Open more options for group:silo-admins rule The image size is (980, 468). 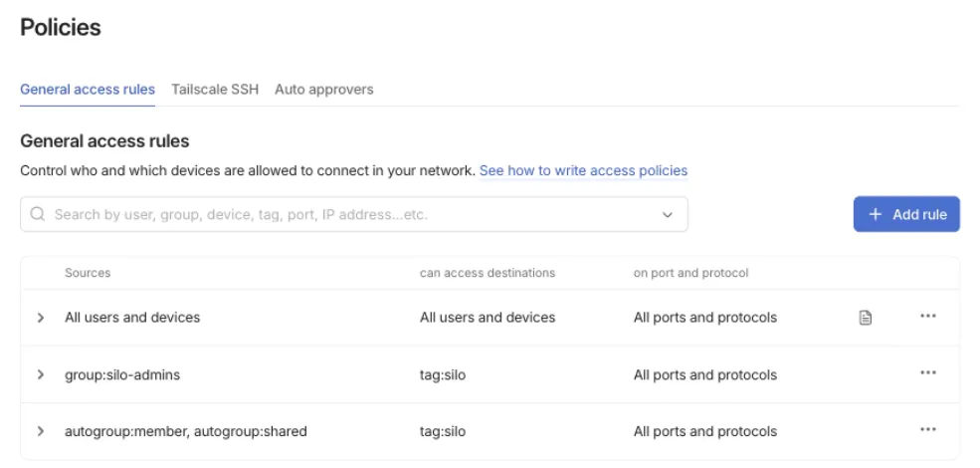point(928,372)
